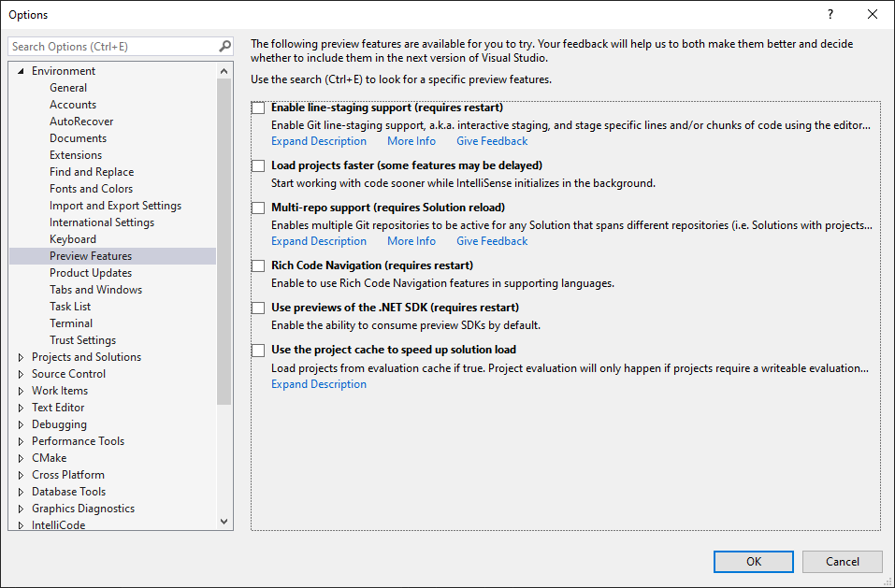The height and width of the screenshot is (588, 895).
Task: Click the tree scrollbar down arrow
Action: pyautogui.click(x=224, y=522)
